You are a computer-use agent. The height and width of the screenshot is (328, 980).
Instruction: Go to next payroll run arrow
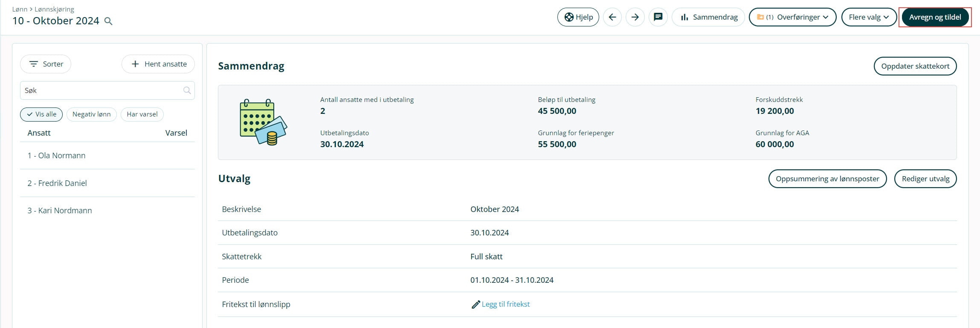(635, 17)
